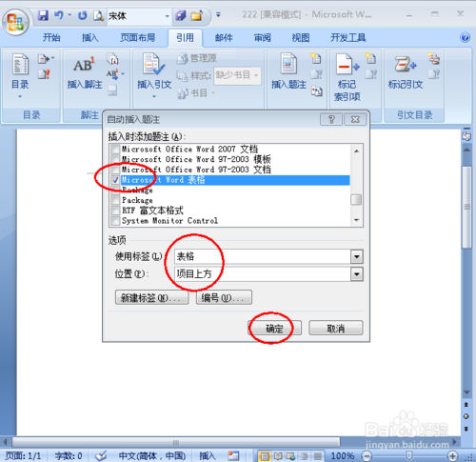Switch to 视图 ribbon tab
This screenshot has width=476, height=462.
[x=301, y=38]
